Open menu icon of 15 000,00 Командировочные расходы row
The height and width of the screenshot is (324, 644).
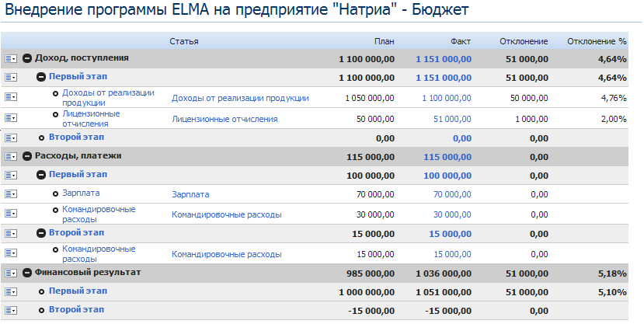(x=11, y=253)
